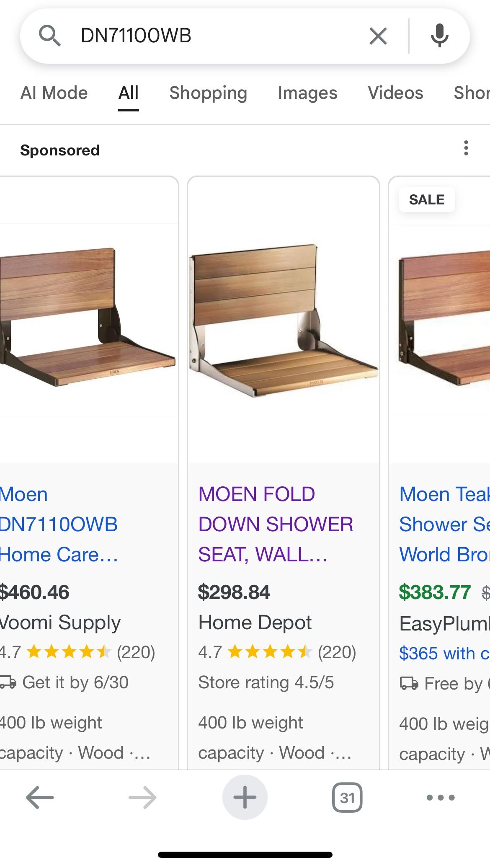Click the currently active All tab
Viewport: 490px width, 868px height.
[128, 93]
